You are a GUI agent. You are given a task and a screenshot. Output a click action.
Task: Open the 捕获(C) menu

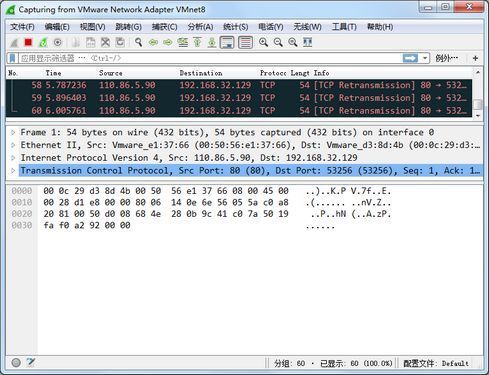164,27
